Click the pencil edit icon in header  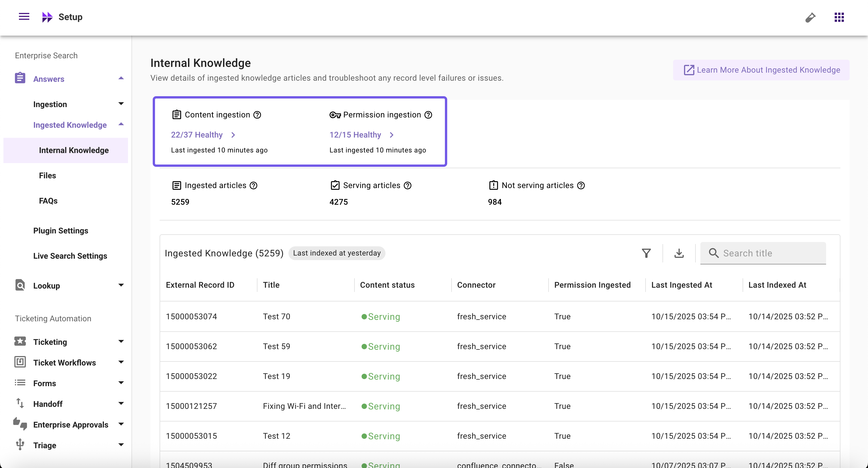tap(810, 17)
